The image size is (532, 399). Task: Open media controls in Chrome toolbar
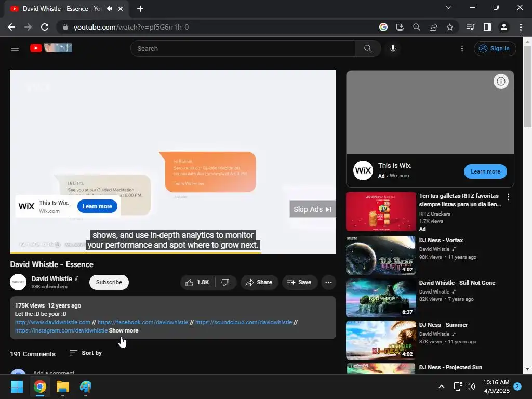coord(470,27)
